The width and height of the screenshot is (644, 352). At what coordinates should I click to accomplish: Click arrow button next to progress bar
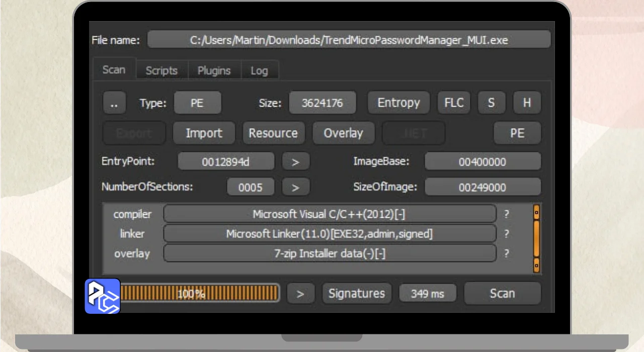click(300, 294)
